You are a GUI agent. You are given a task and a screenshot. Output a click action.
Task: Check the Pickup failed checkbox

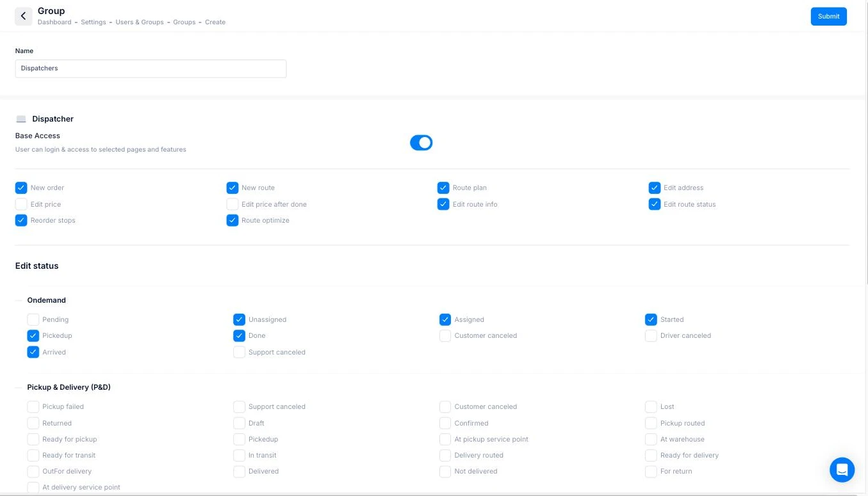33,406
